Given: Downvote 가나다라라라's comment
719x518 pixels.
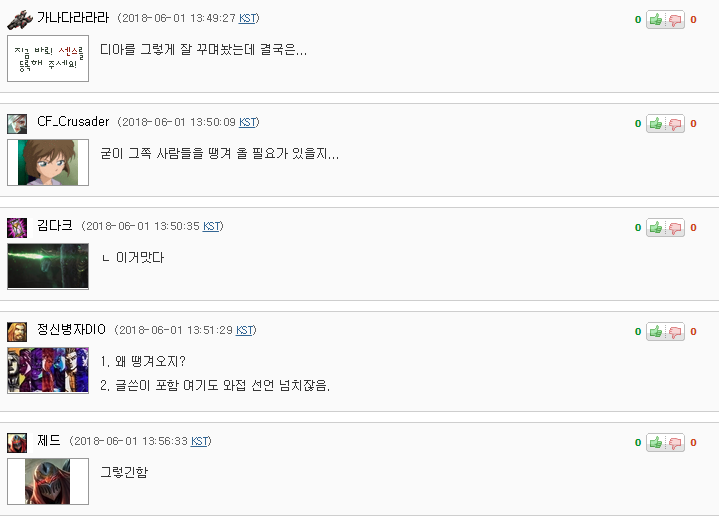Looking at the screenshot, I should click(675, 19).
